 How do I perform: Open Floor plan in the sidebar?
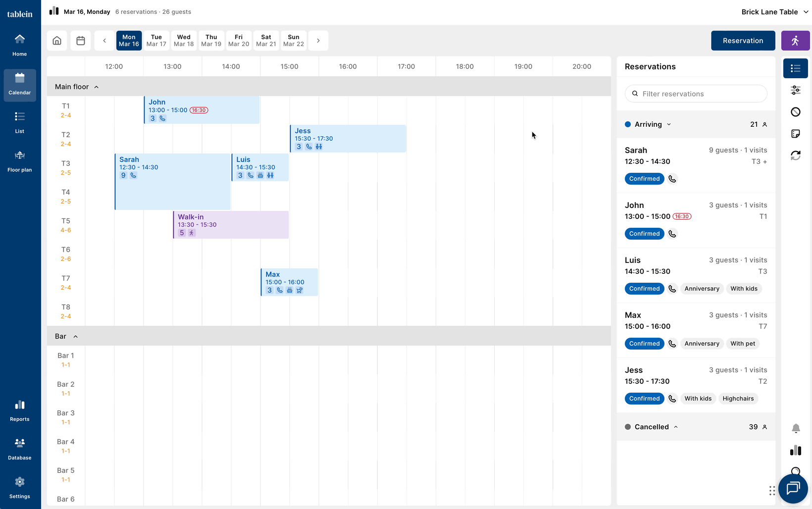pos(20,161)
